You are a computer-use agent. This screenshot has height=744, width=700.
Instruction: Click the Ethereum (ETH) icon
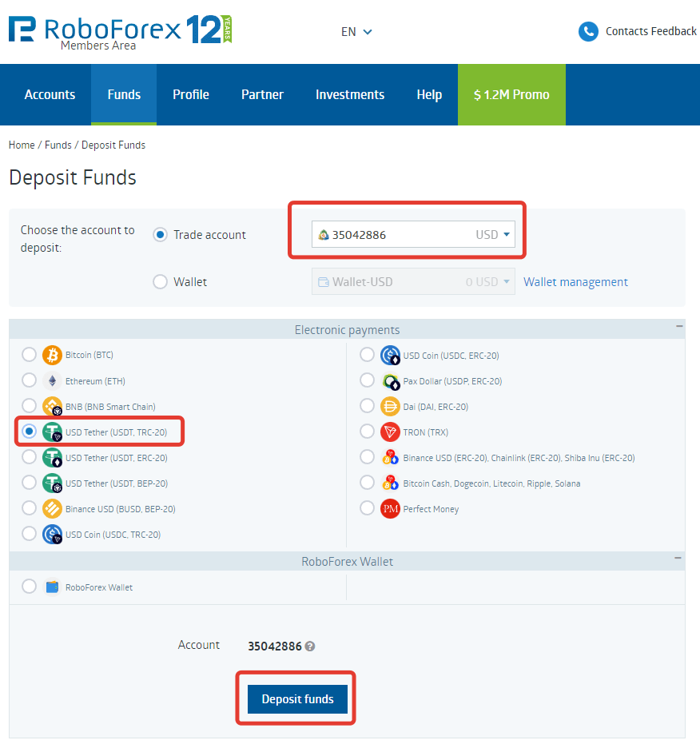[52, 380]
